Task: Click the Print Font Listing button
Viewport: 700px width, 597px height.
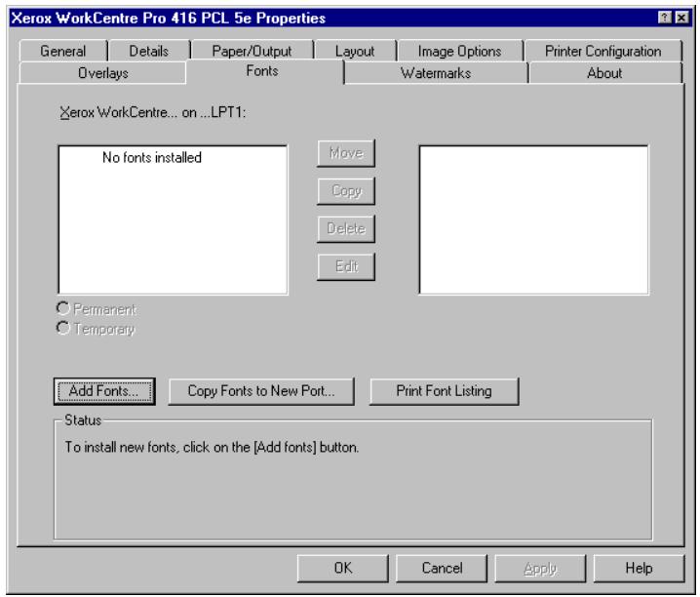Action: [x=445, y=391]
